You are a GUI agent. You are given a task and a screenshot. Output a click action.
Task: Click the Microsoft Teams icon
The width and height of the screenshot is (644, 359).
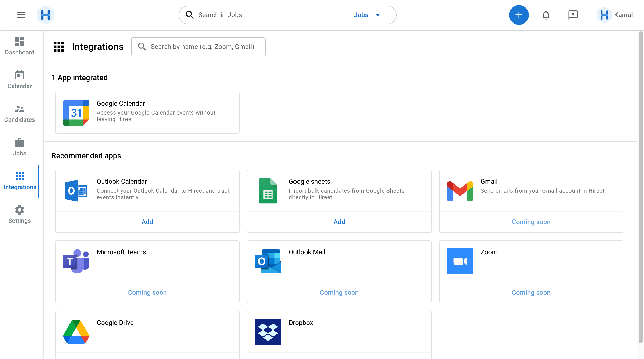(x=76, y=261)
